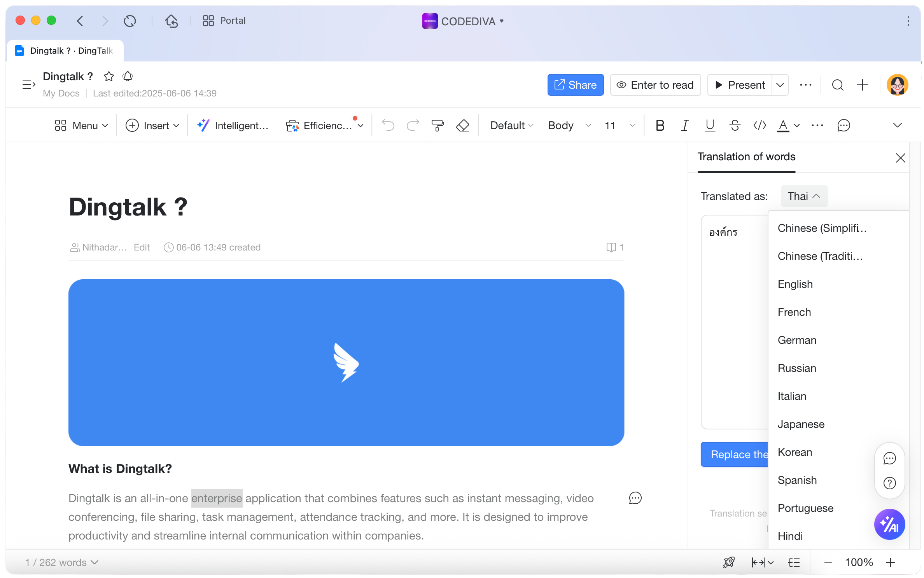
Task: Click the Share button
Action: [x=575, y=85]
